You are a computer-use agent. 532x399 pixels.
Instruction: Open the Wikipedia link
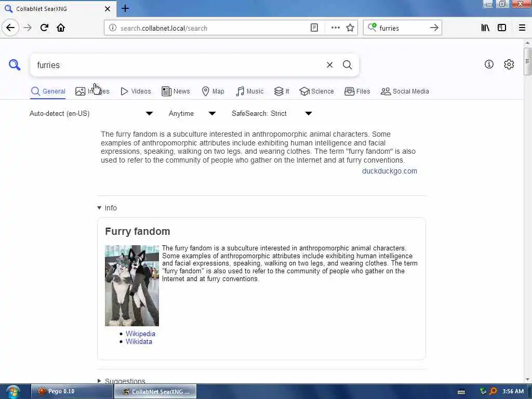click(140, 334)
